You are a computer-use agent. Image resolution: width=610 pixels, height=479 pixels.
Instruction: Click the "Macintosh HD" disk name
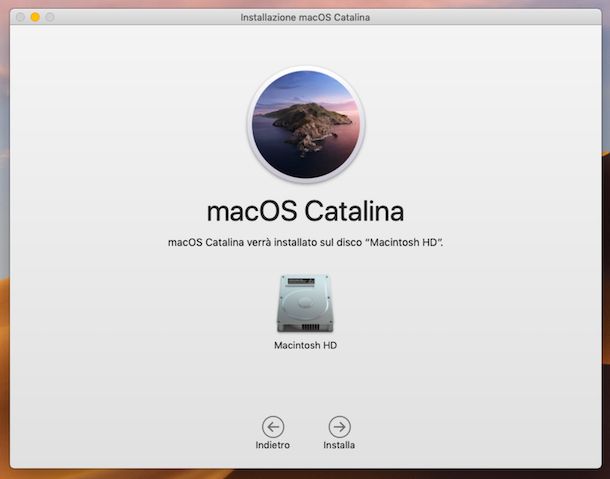pos(305,345)
